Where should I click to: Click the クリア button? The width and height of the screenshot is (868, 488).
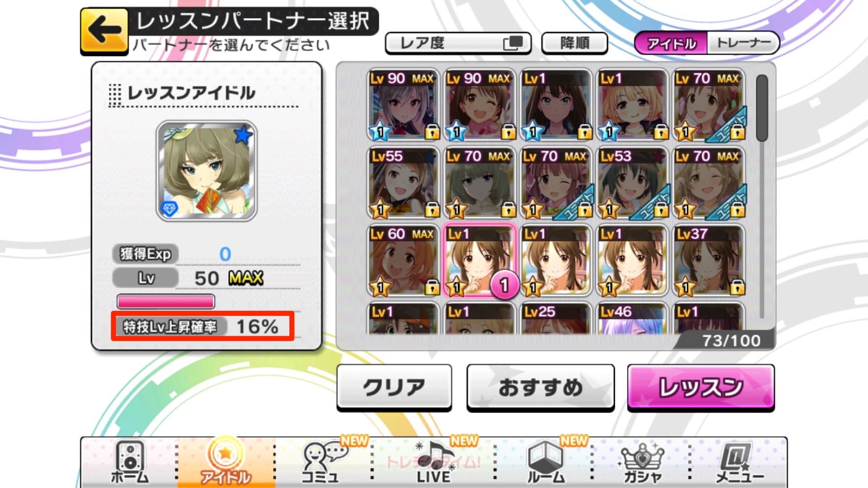(x=394, y=388)
